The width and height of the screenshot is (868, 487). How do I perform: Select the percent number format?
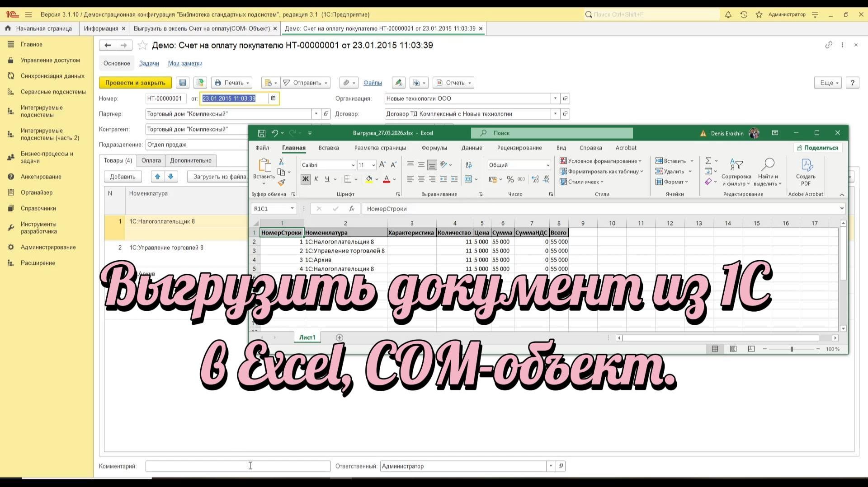coord(509,179)
